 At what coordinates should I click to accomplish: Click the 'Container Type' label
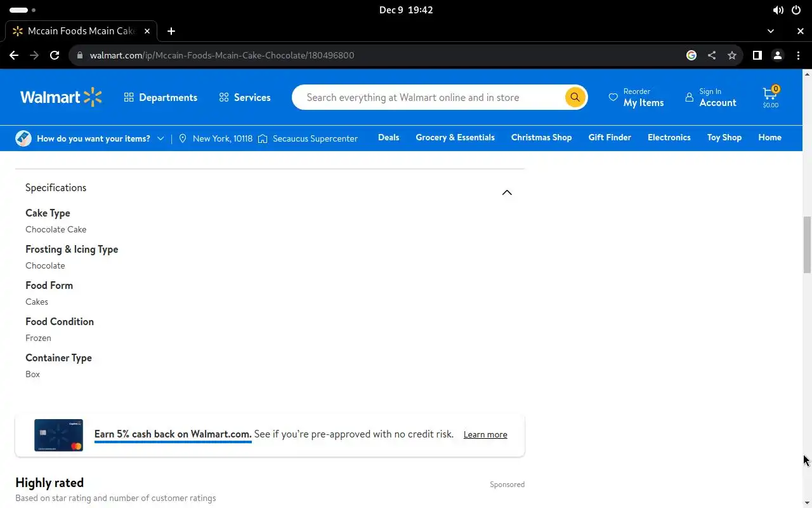pyautogui.click(x=58, y=358)
